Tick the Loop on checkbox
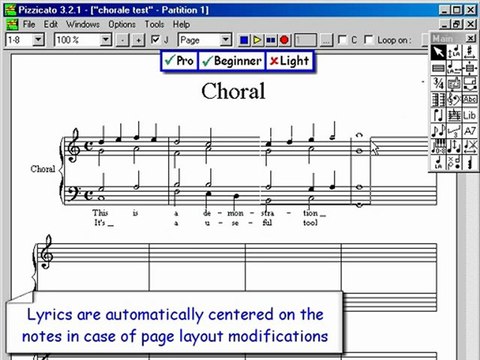Screen dimensions: 480x360 point(369,40)
